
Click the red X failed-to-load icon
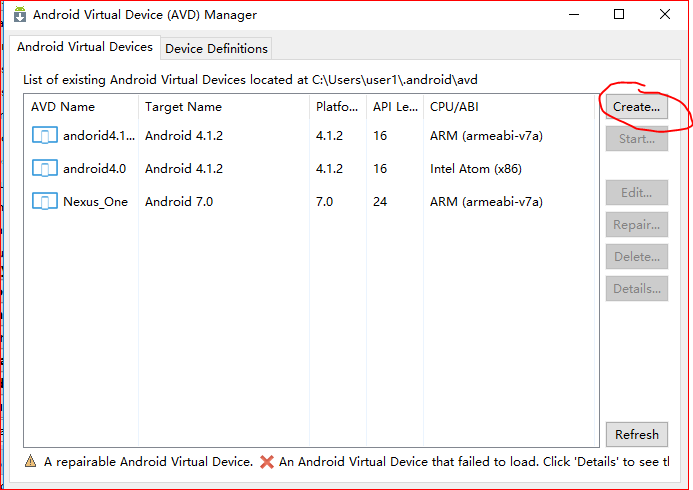[x=267, y=462]
